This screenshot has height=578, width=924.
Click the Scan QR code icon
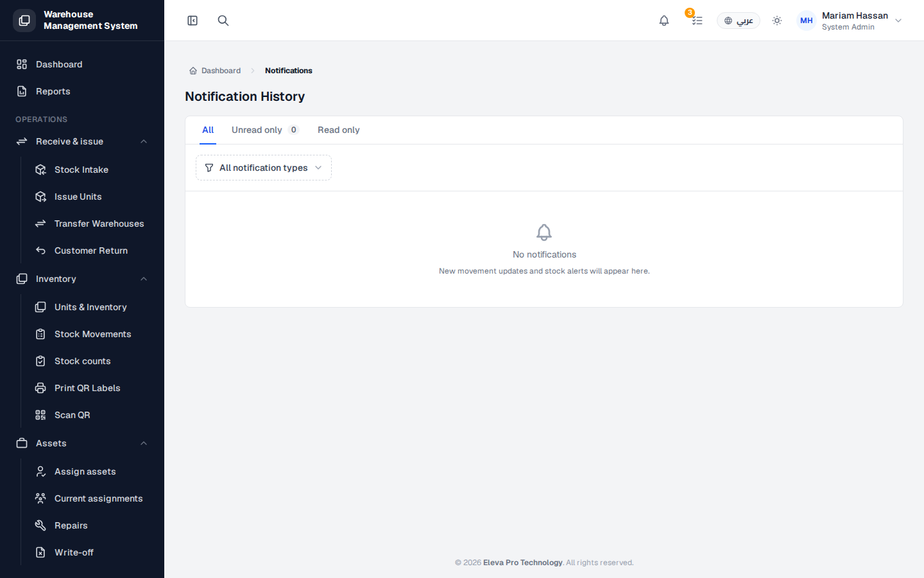(x=40, y=415)
